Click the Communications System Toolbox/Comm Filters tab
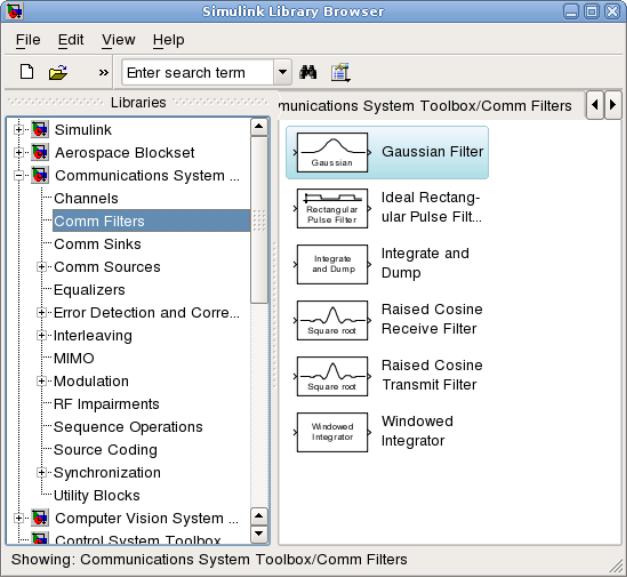 (x=425, y=106)
